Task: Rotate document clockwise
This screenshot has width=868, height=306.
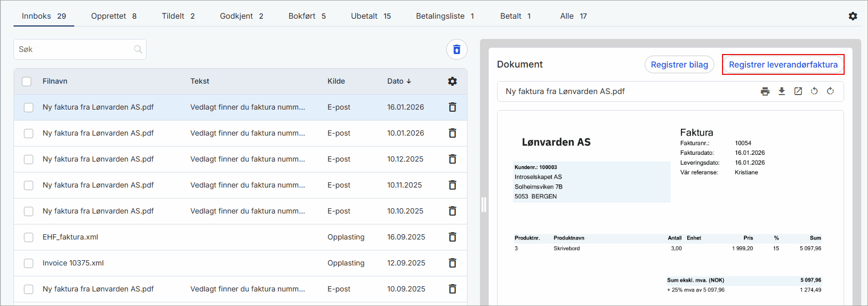Action: 830,91
